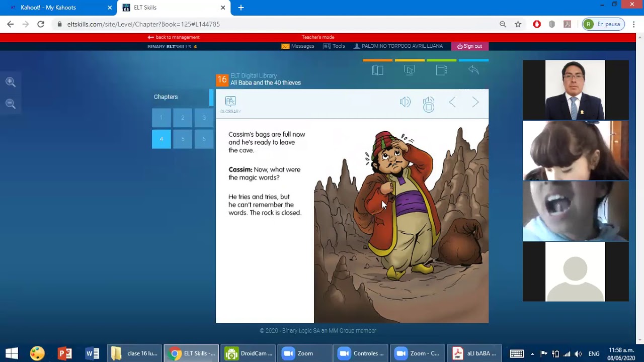Go to the next page of the story
Viewport: 644px width, 362px height.
click(x=475, y=103)
